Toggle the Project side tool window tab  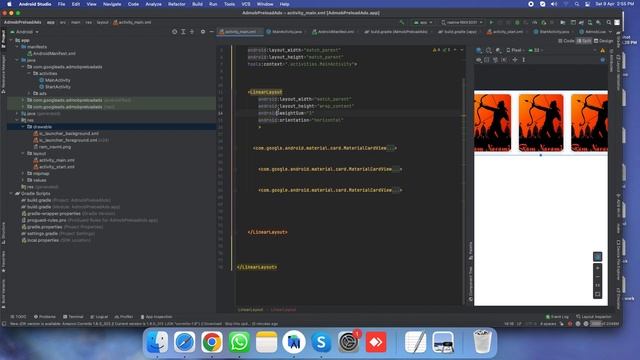tap(3, 39)
